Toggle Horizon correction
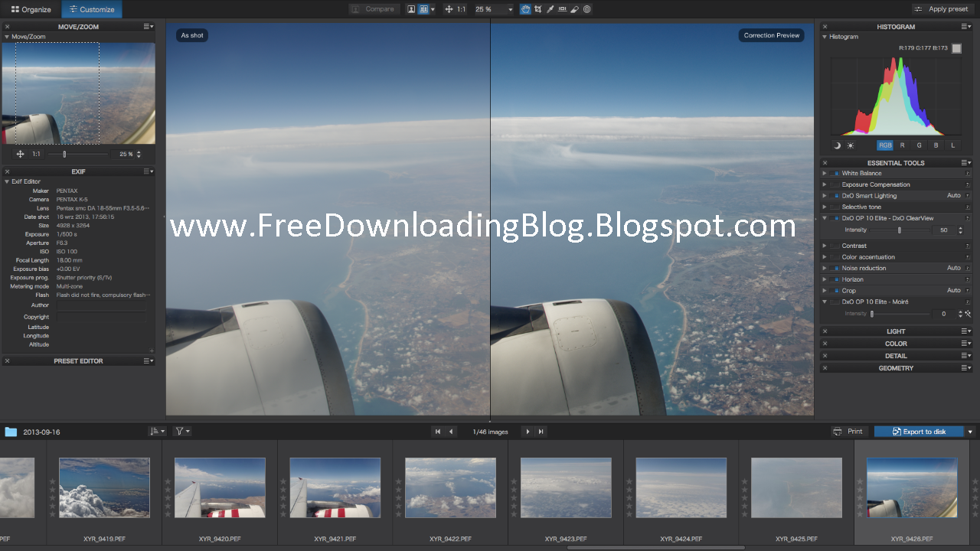The height and width of the screenshot is (551, 980). pyautogui.click(x=835, y=279)
